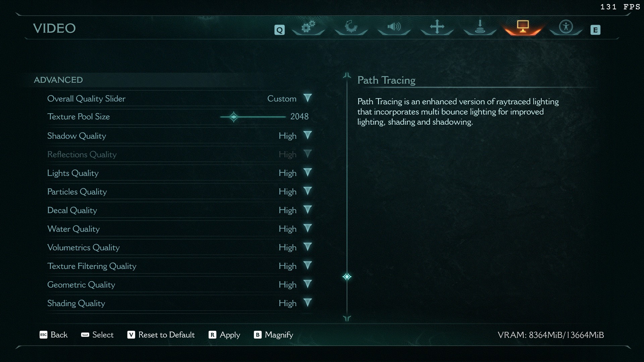Select the monitor video settings tab
The width and height of the screenshot is (644, 362).
click(523, 26)
